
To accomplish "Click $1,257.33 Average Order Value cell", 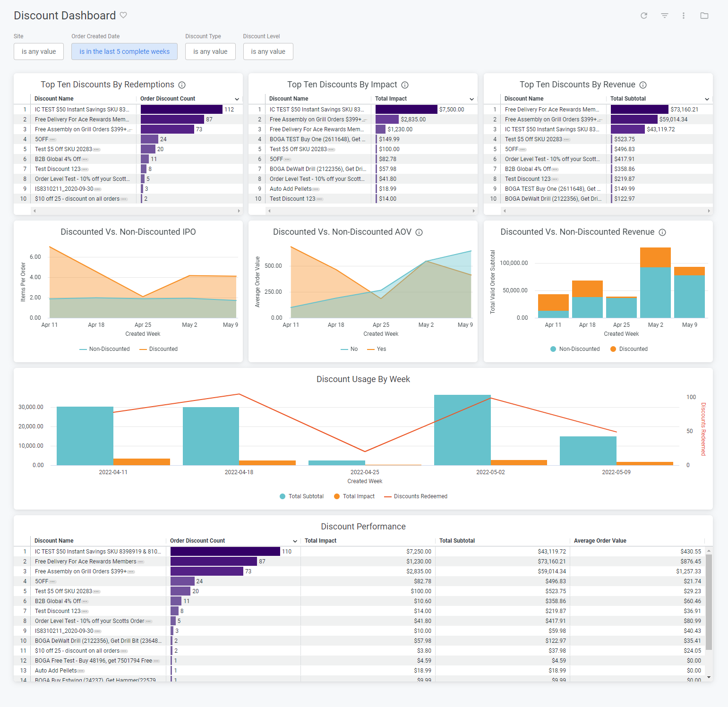I will (x=688, y=571).
